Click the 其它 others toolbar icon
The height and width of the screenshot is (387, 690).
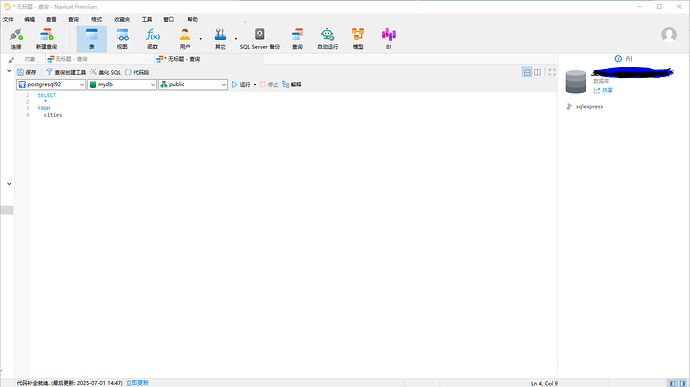pos(220,38)
